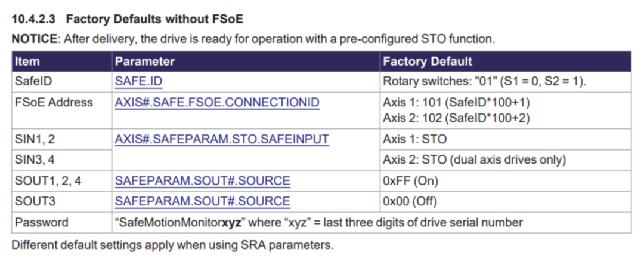The width and height of the screenshot is (644, 258).
Task: Click the NOTICE text about pre-configured STO
Action: point(253,39)
